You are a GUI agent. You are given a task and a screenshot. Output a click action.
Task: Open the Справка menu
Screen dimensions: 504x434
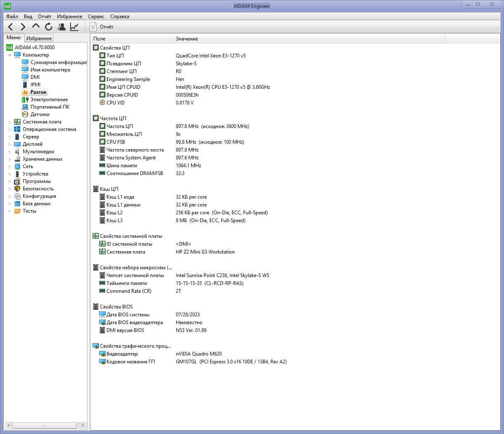coord(120,17)
